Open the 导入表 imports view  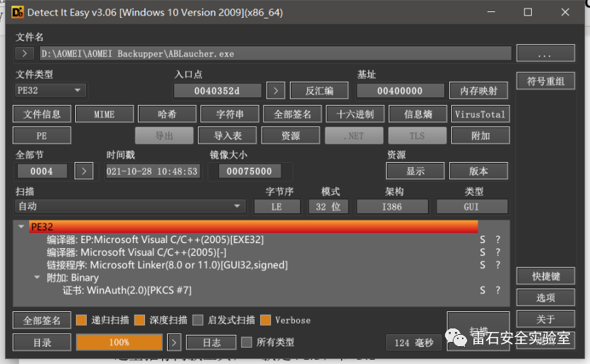pyautogui.click(x=227, y=136)
